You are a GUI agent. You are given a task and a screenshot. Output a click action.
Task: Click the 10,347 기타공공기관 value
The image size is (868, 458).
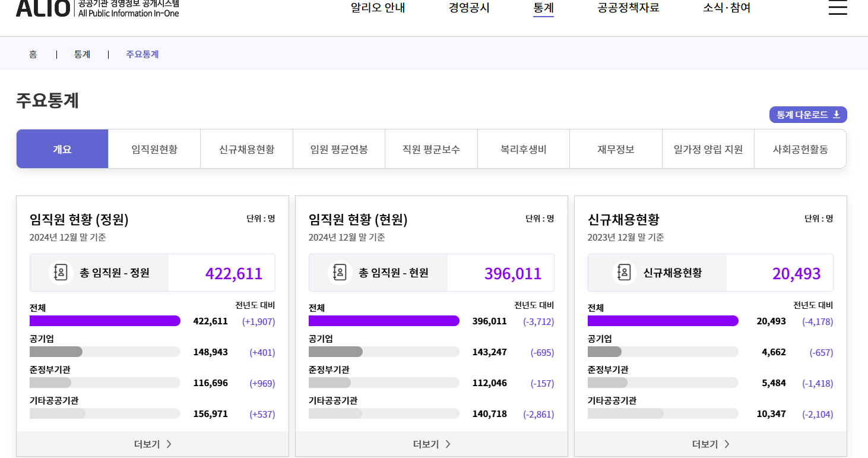pos(771,414)
